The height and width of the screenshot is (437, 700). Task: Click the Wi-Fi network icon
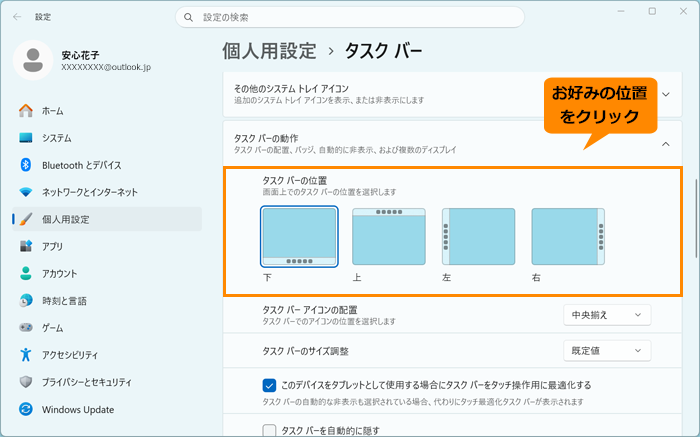point(26,192)
